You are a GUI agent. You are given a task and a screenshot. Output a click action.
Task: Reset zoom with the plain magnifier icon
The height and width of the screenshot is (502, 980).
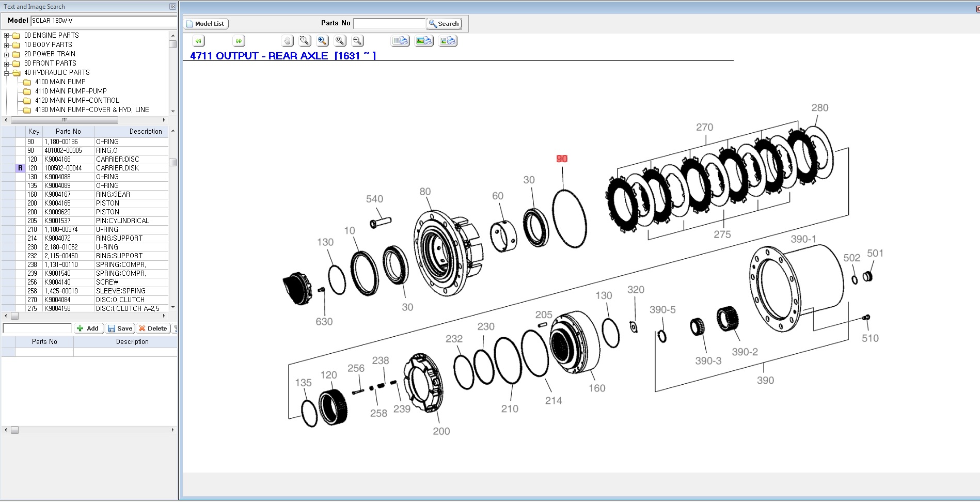pyautogui.click(x=340, y=41)
